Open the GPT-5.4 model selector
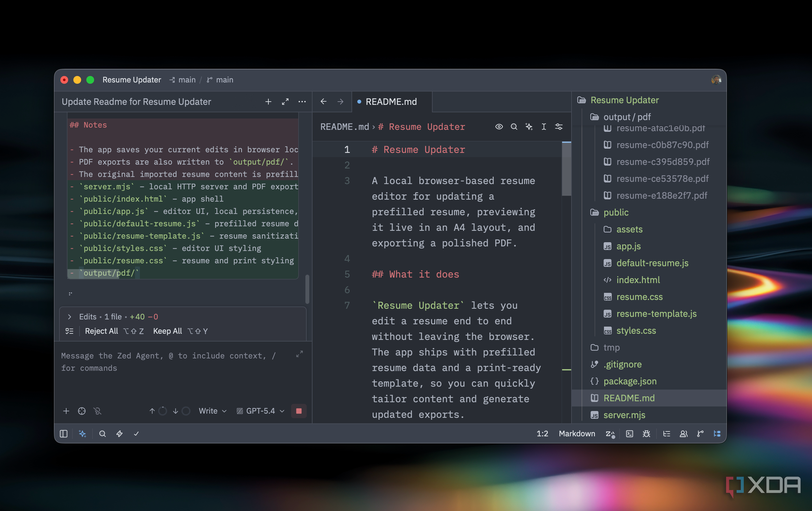Screen dimensions: 812x511 260,411
